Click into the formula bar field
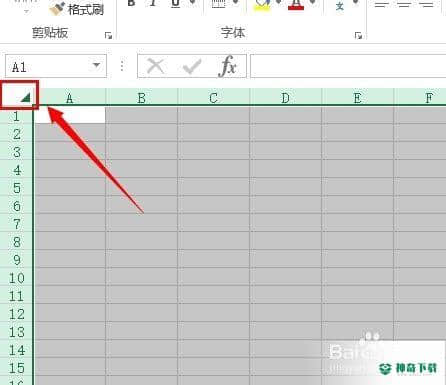This screenshot has width=446, height=385. pyautogui.click(x=348, y=66)
